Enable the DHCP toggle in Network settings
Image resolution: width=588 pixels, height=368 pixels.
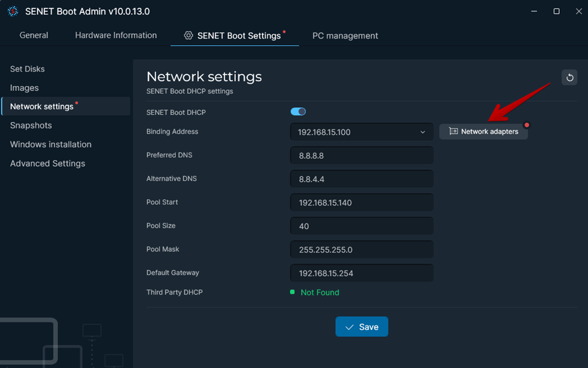tap(297, 111)
